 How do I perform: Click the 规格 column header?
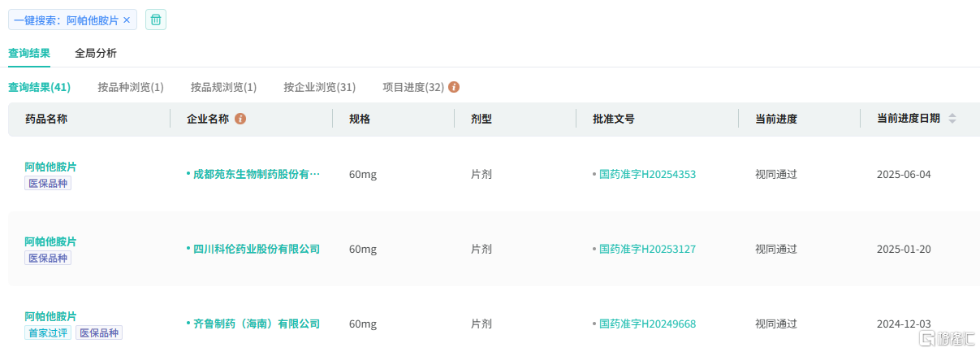coord(360,119)
